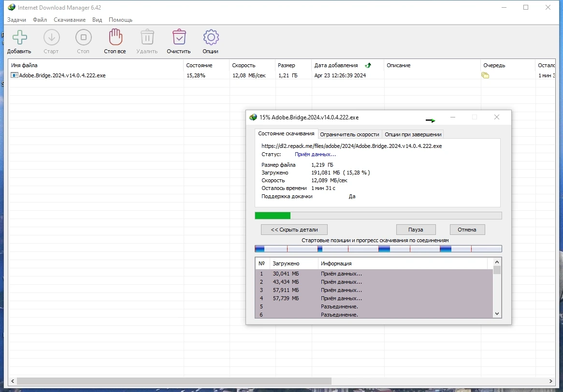The height and width of the screenshot is (392, 563).
Task: Open the Задачи menu
Action: coord(16,20)
